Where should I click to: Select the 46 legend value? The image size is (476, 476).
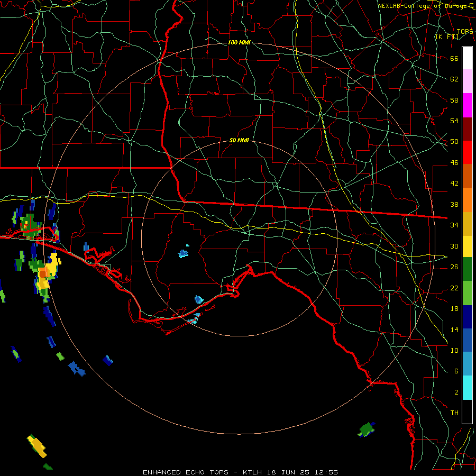tap(454, 163)
